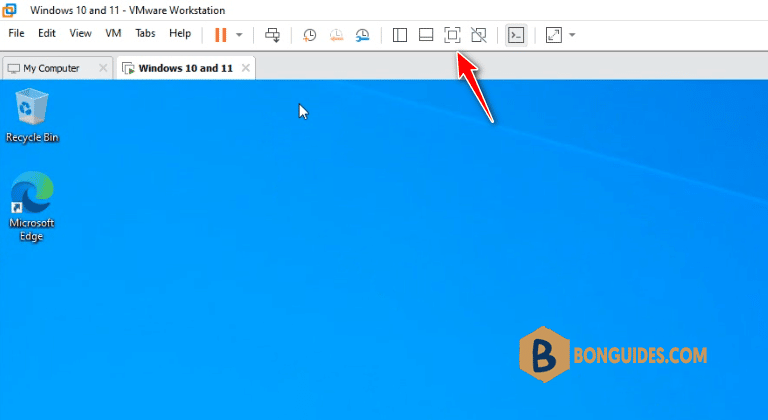Open the Help menu
The width and height of the screenshot is (768, 420).
[180, 33]
